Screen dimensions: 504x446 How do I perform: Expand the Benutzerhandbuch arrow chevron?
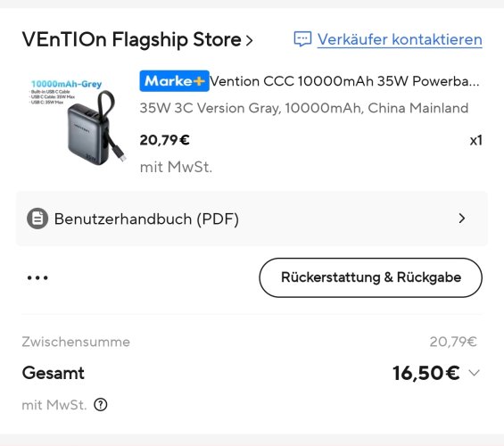[x=462, y=219]
